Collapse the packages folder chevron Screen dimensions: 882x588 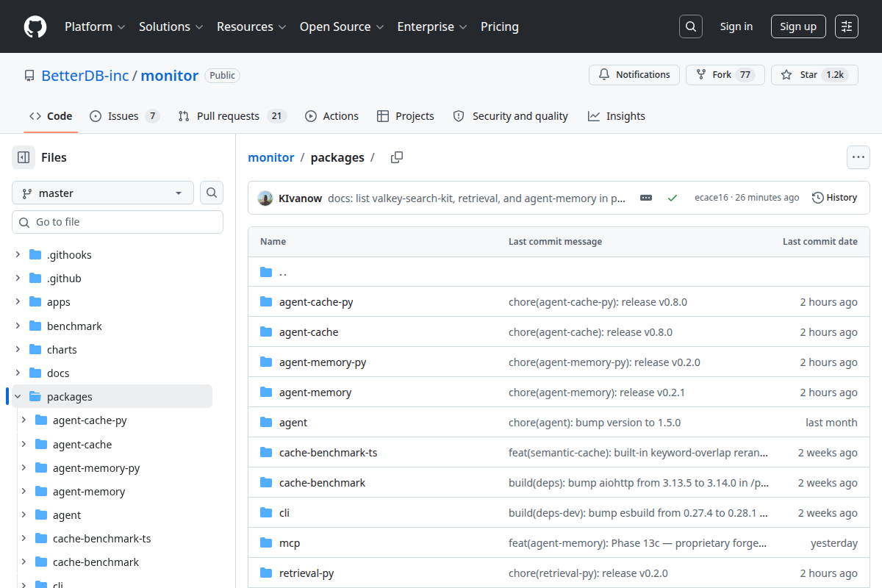pyautogui.click(x=18, y=397)
